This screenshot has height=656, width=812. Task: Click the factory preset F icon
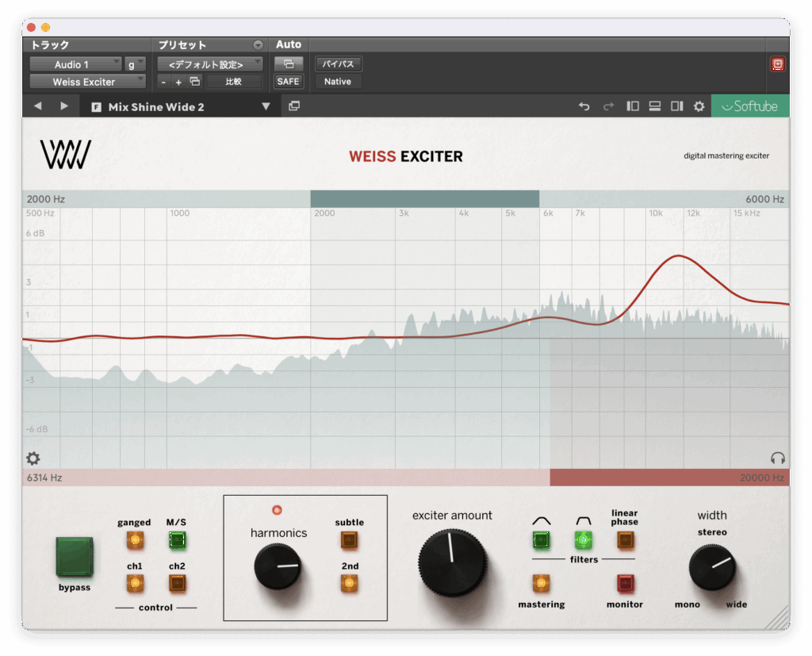click(x=96, y=107)
